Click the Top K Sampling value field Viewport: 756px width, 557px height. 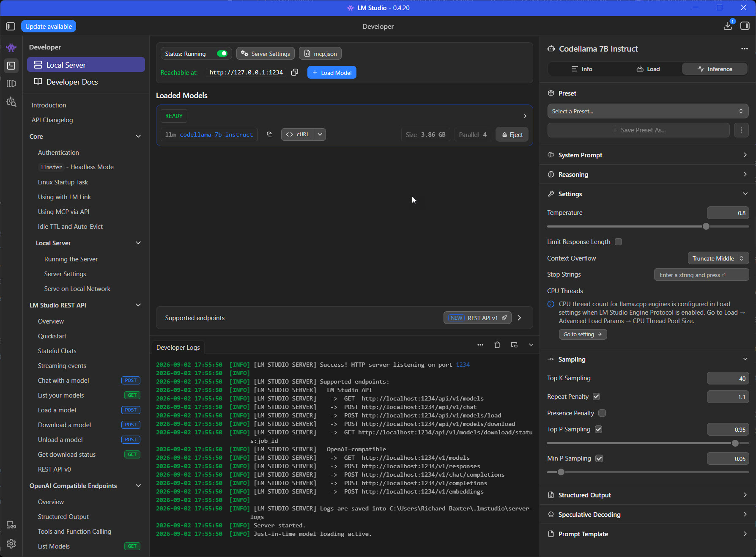728,378
